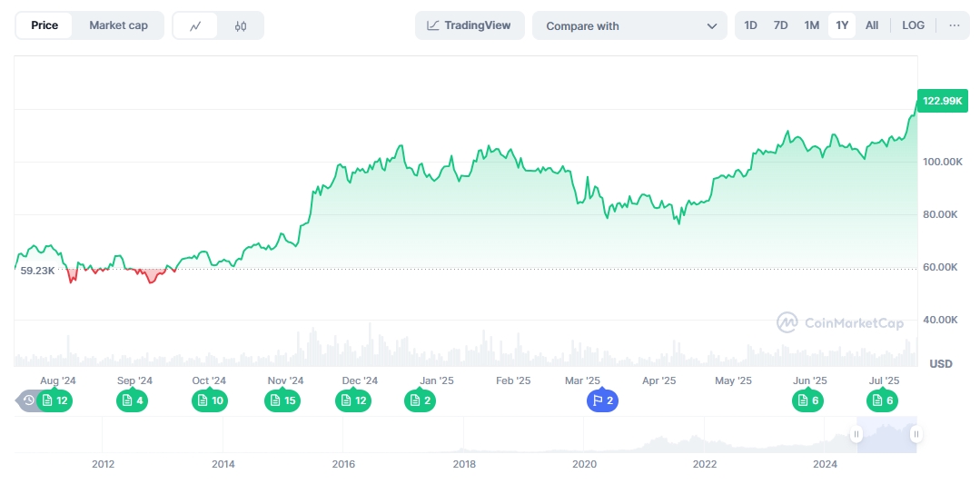Open Jan '25 news marker with 2
This screenshot has width=980, height=484.
[x=421, y=400]
